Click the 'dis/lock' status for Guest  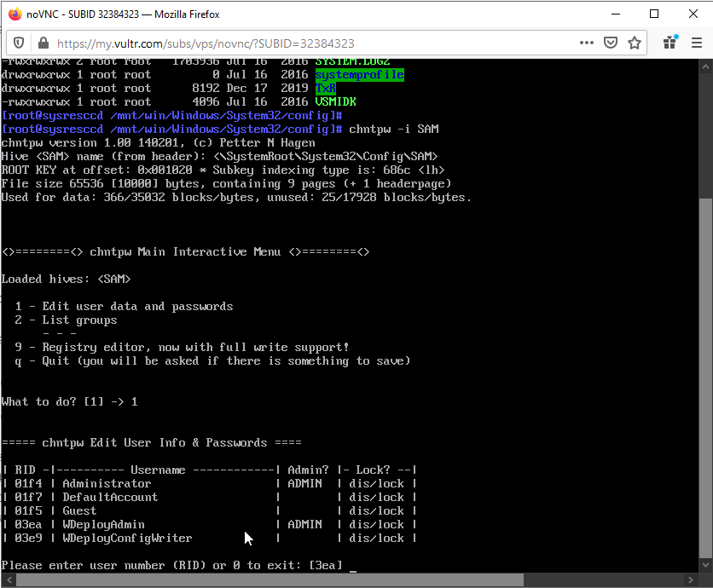click(376, 510)
